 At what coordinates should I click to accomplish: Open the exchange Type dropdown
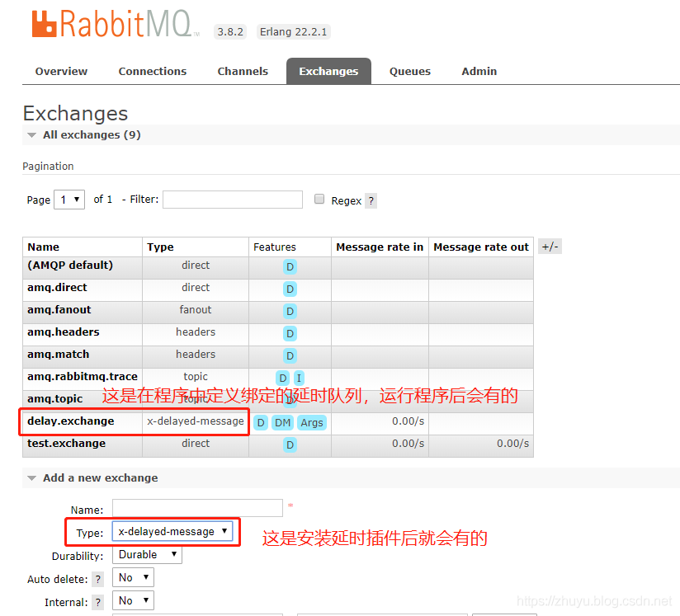pyautogui.click(x=172, y=532)
